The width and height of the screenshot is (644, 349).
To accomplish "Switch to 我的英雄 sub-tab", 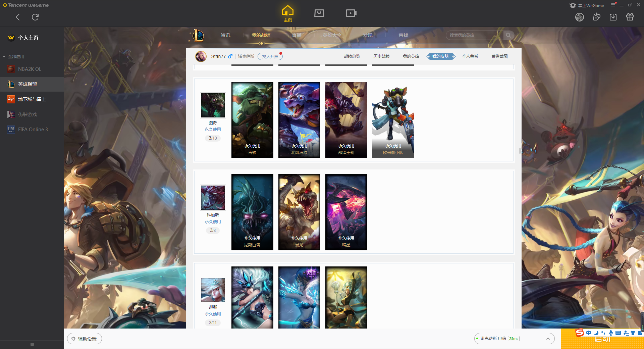I will coord(411,56).
